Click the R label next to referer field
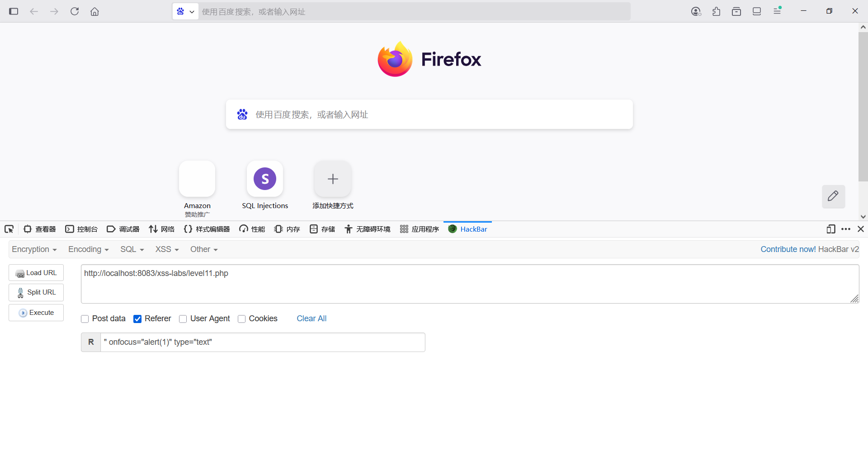 click(91, 342)
